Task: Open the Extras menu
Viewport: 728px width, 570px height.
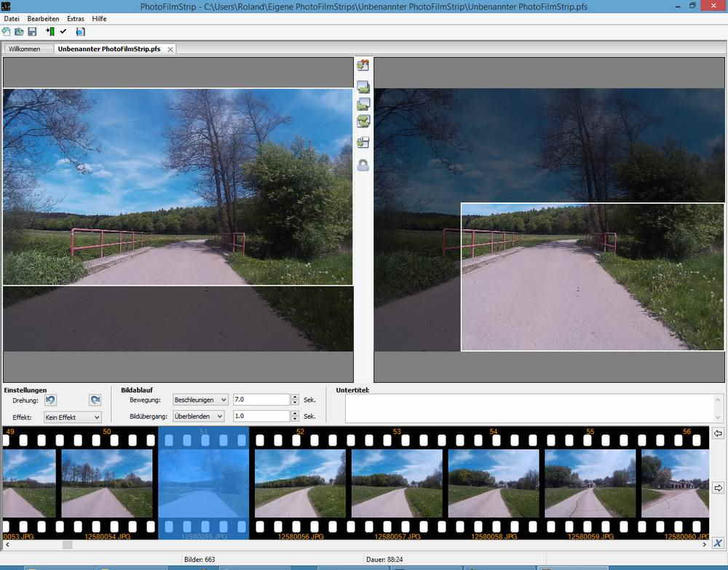Action: pos(75,18)
